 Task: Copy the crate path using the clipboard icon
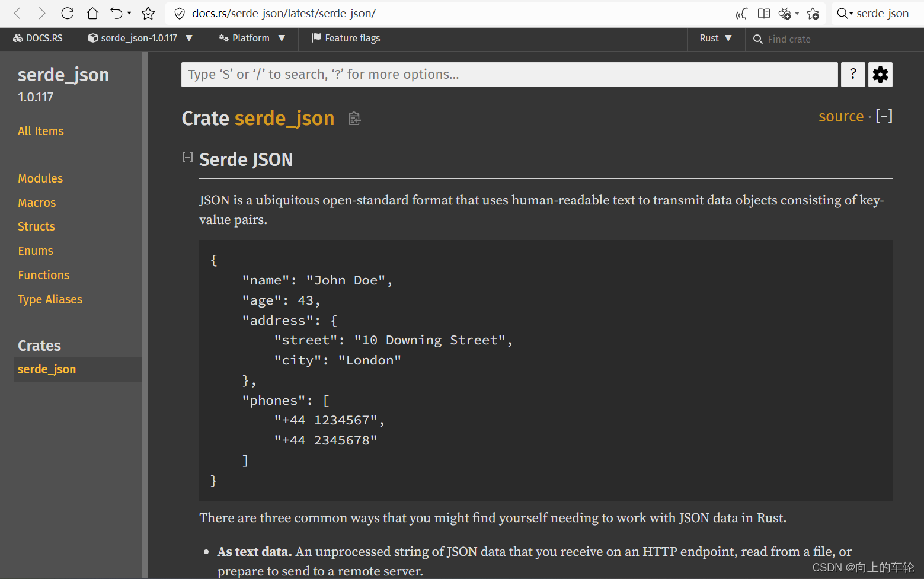(x=354, y=119)
